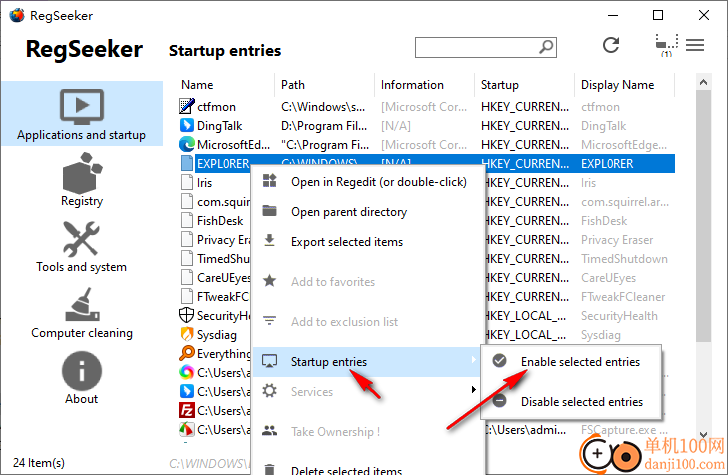Click the SecurityHealth shield icon

click(x=187, y=315)
